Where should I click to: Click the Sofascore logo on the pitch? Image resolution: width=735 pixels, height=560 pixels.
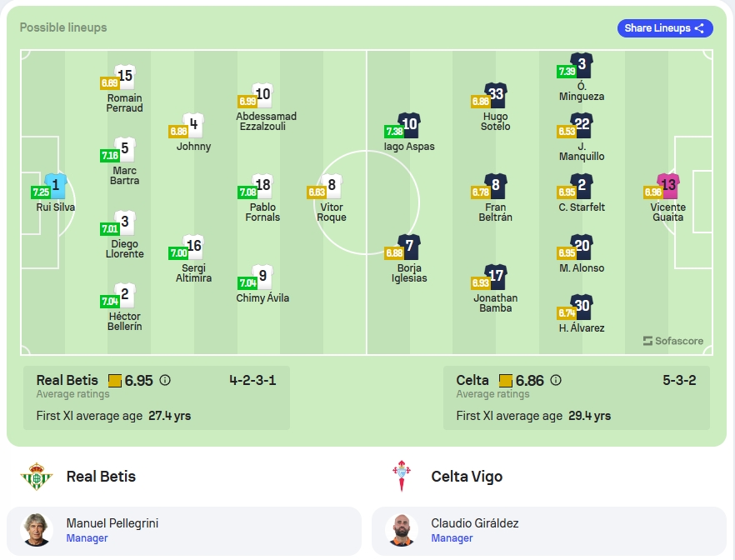pos(673,341)
